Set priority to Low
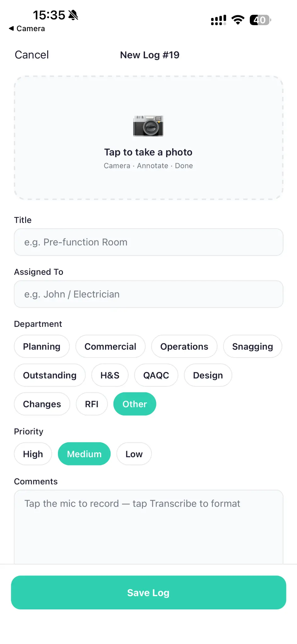 coord(134,454)
